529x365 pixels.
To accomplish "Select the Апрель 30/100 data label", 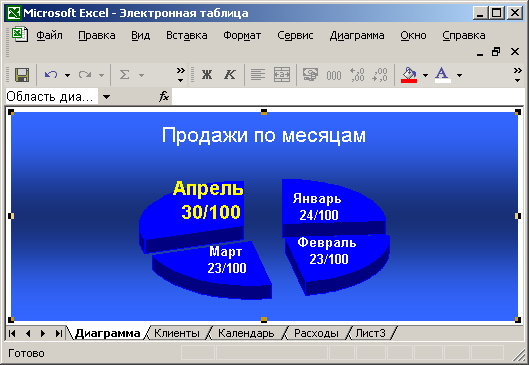I will pos(208,200).
